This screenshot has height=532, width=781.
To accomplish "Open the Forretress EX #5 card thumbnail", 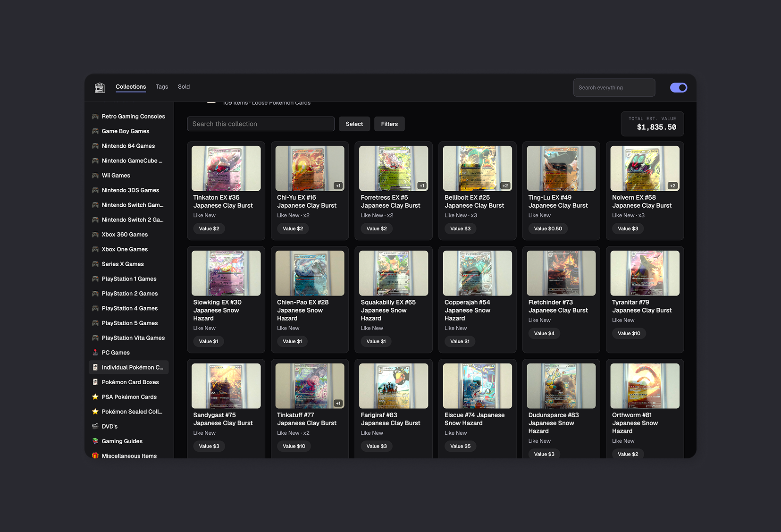I will coord(394,169).
